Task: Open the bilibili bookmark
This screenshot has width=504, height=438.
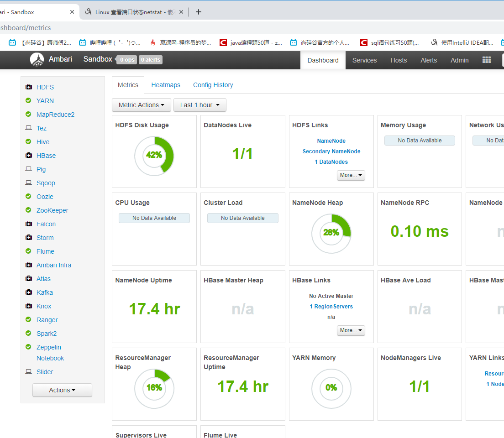Action: pos(110,42)
